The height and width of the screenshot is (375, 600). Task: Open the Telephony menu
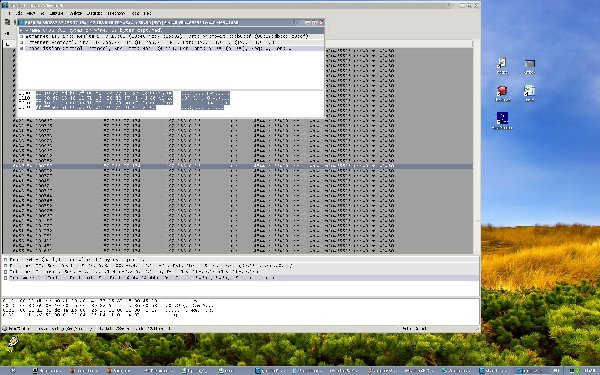coord(116,13)
